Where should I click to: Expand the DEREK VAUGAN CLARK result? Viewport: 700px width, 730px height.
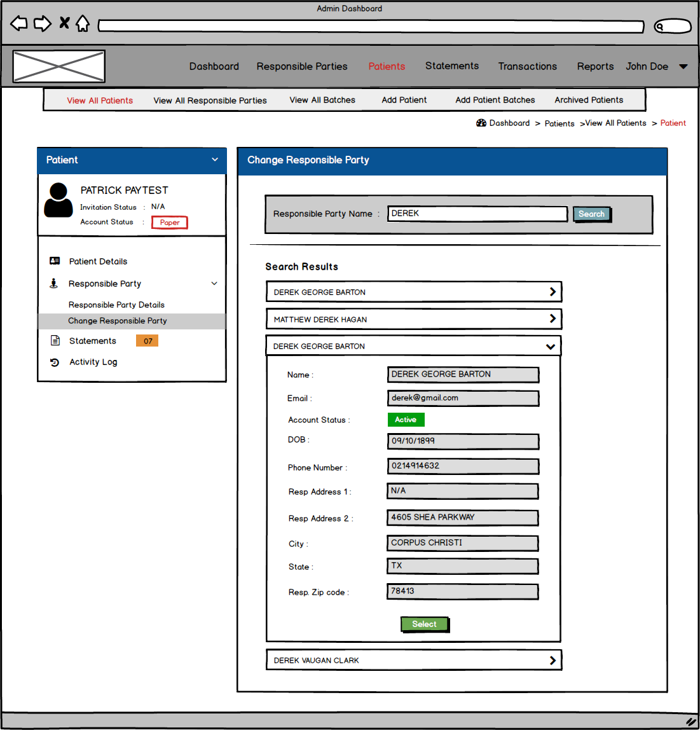552,660
